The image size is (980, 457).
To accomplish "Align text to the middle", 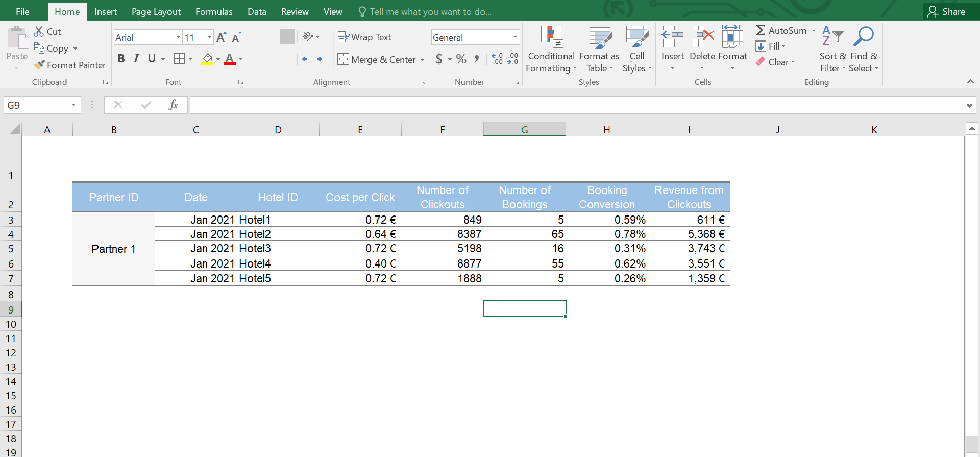I will tap(272, 37).
